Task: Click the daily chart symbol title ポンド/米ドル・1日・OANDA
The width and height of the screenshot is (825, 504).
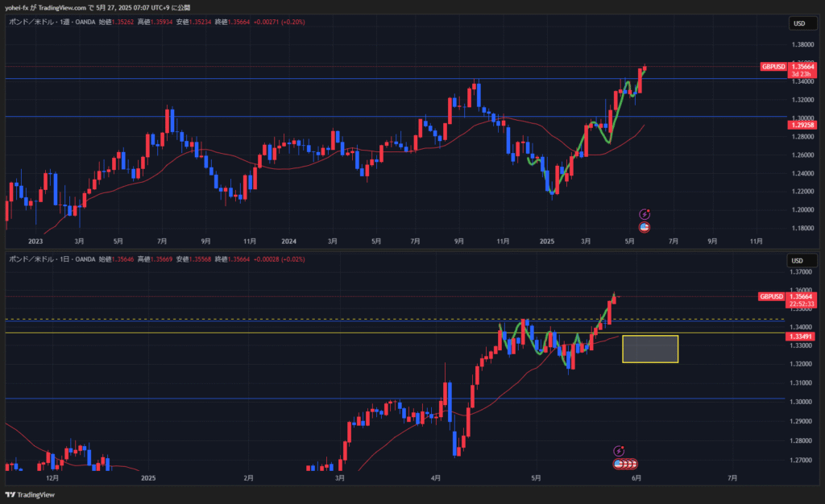Action: (x=52, y=259)
